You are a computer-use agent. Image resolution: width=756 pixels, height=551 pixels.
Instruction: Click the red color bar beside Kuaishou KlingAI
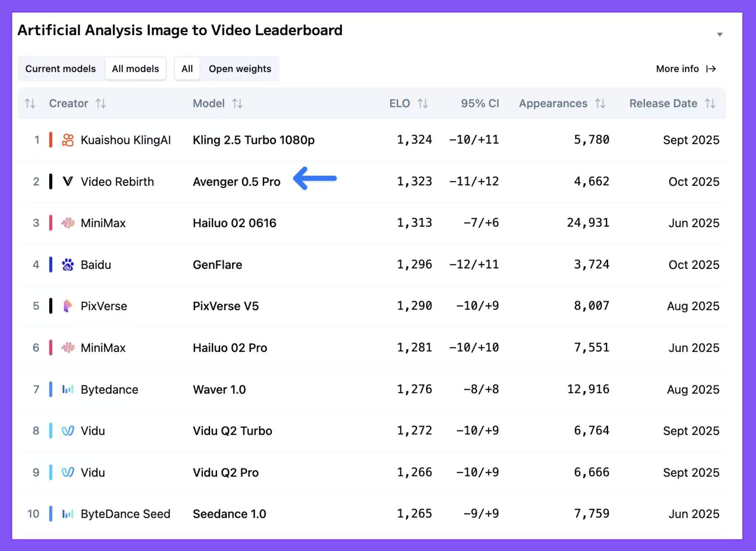(x=51, y=140)
